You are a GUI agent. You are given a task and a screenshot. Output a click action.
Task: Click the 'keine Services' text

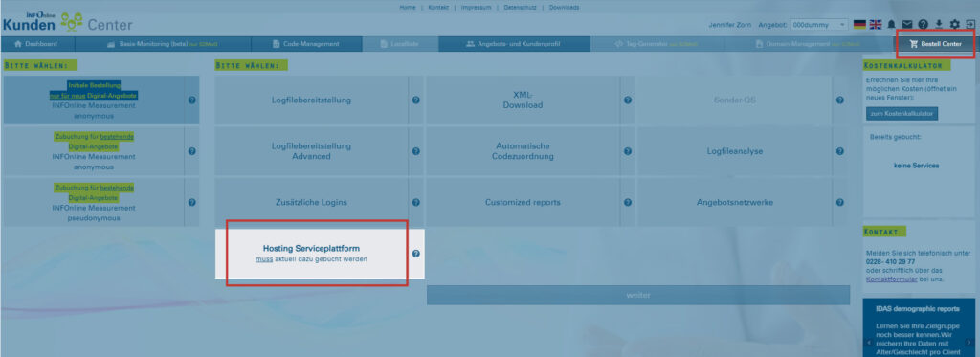917,166
